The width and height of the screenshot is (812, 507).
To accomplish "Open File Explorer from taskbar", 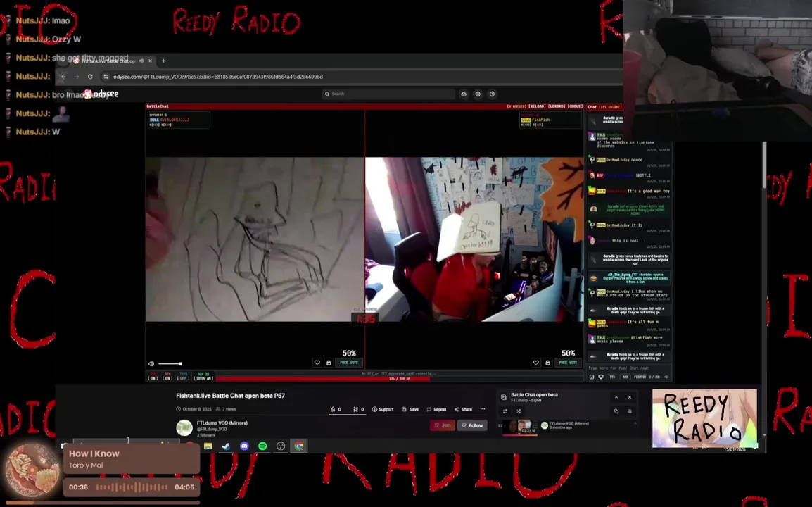I will click(x=208, y=446).
